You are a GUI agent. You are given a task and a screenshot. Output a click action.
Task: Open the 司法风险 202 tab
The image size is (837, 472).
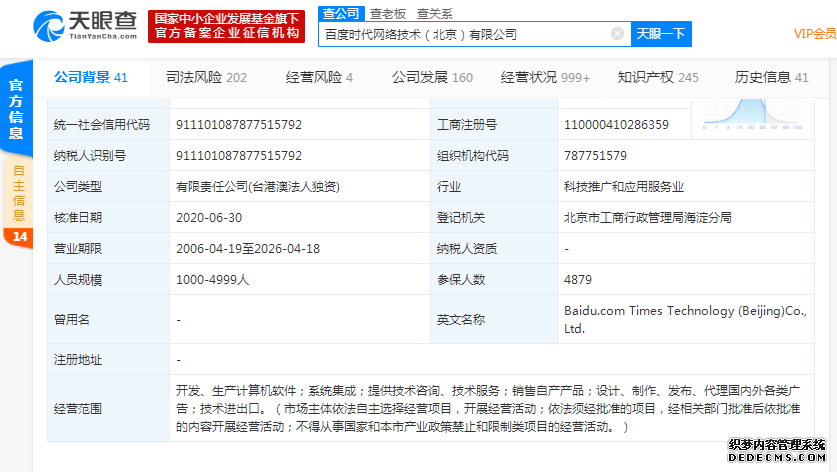click(206, 77)
